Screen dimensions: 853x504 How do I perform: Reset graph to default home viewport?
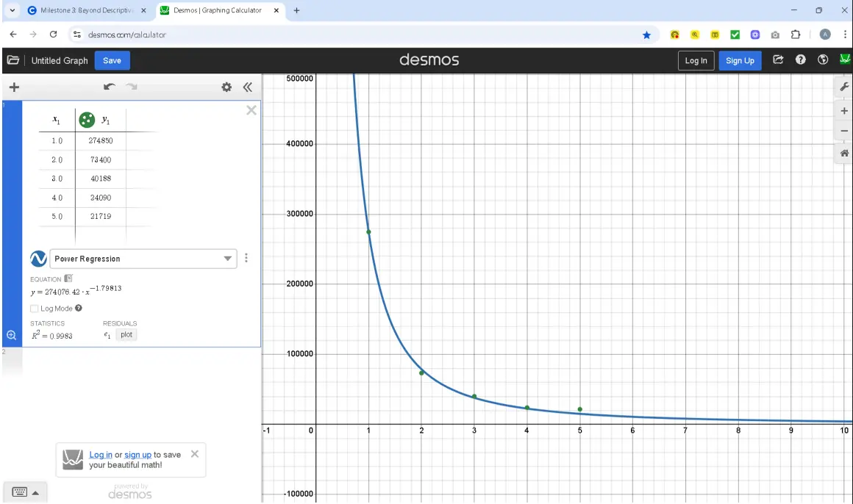(x=843, y=154)
